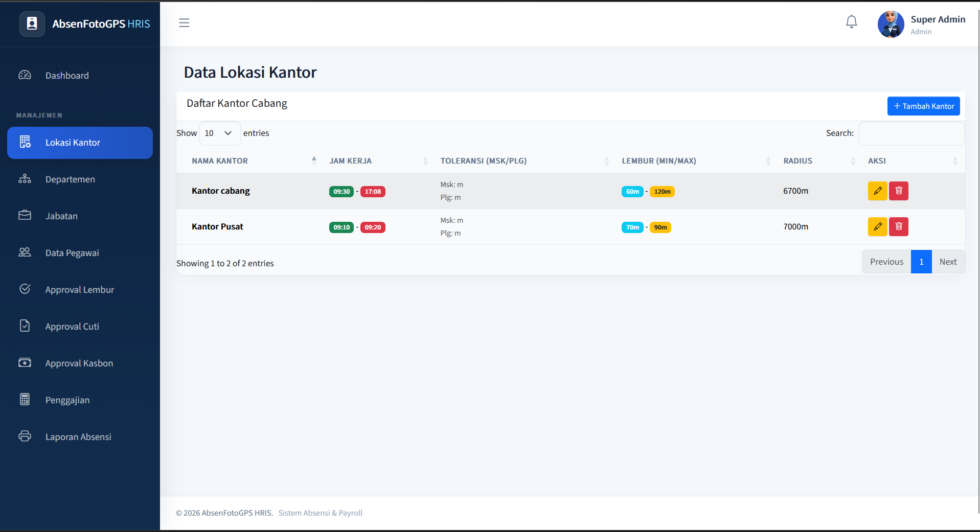The width and height of the screenshot is (980, 532).
Task: Click the Next pagination button
Action: click(948, 262)
